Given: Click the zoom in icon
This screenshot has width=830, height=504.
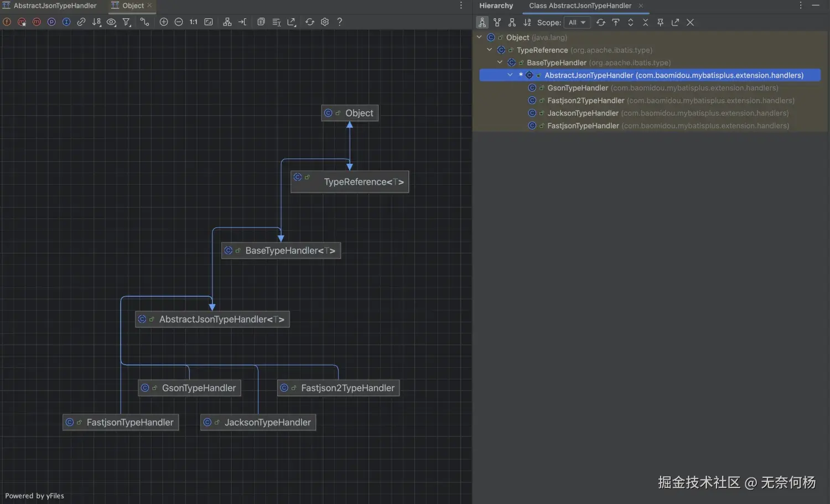Looking at the screenshot, I should click(164, 22).
